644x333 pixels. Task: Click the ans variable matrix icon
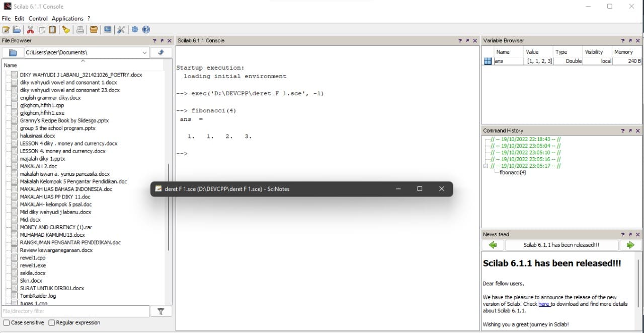(487, 61)
